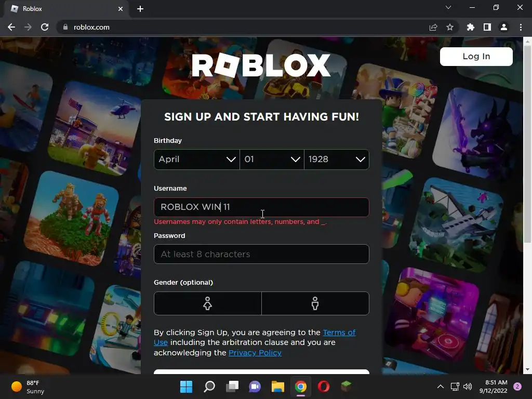Launch Opera from the taskbar

[x=323, y=387]
